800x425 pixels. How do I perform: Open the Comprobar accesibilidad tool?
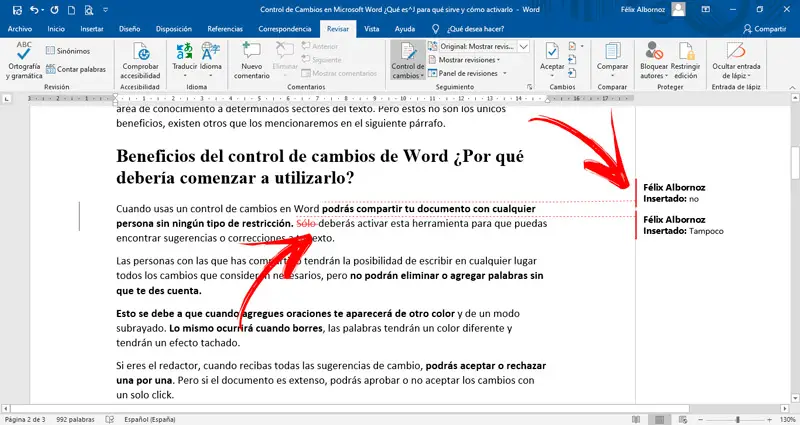click(140, 60)
